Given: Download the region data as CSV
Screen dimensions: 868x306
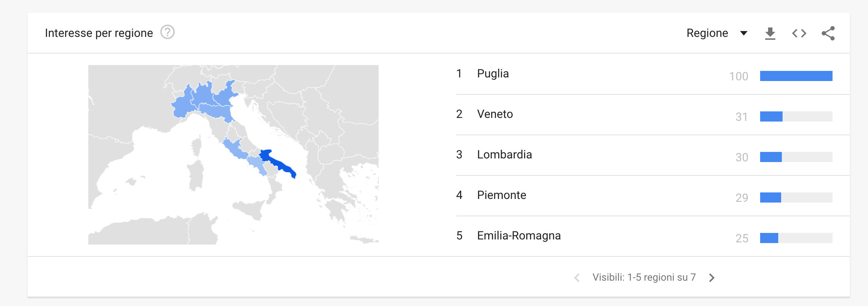Looking at the screenshot, I should 770,33.
